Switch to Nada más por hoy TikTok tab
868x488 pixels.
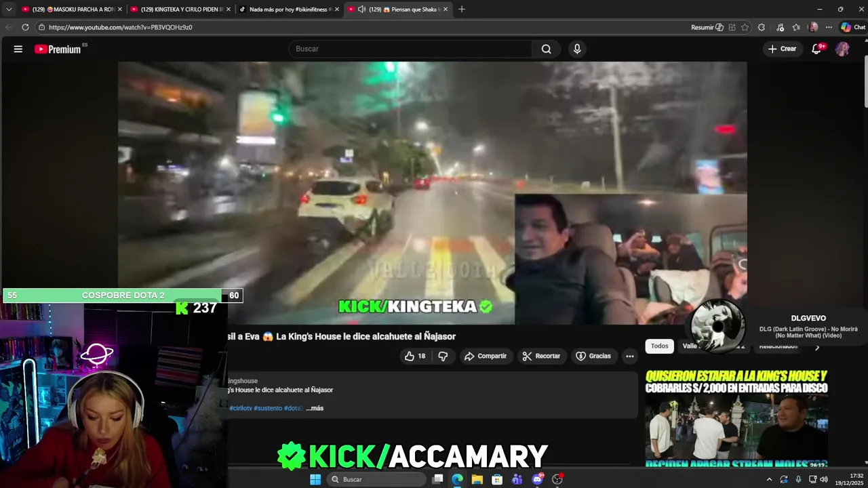290,9
